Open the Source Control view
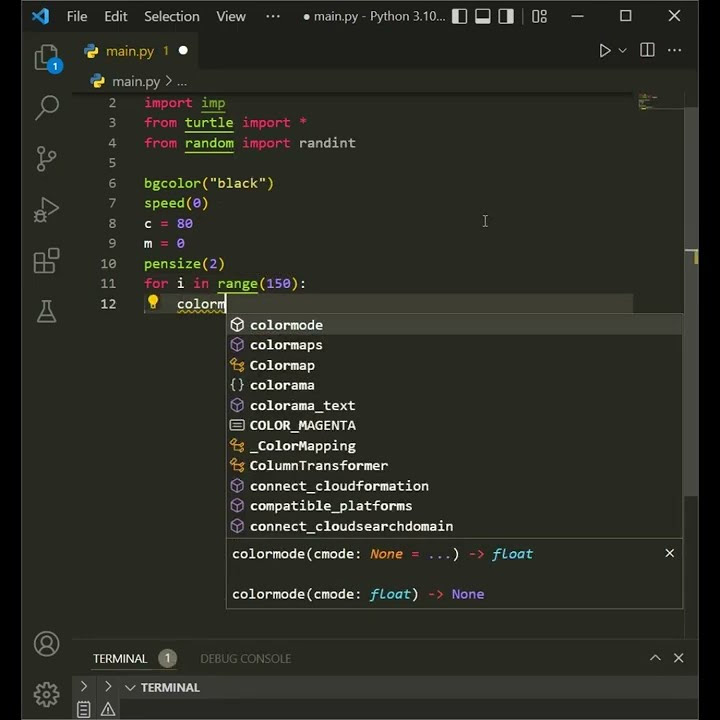Image resolution: width=720 pixels, height=720 pixels. [46, 158]
